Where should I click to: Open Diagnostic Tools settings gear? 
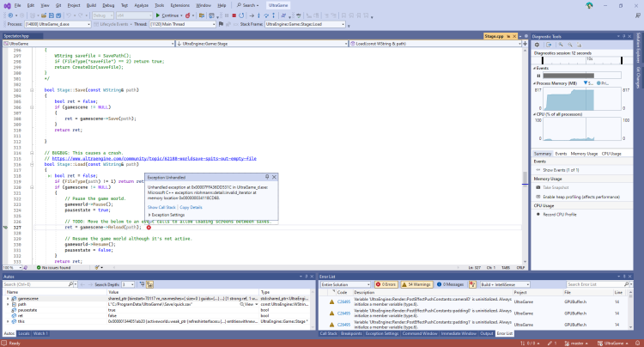tap(538, 46)
